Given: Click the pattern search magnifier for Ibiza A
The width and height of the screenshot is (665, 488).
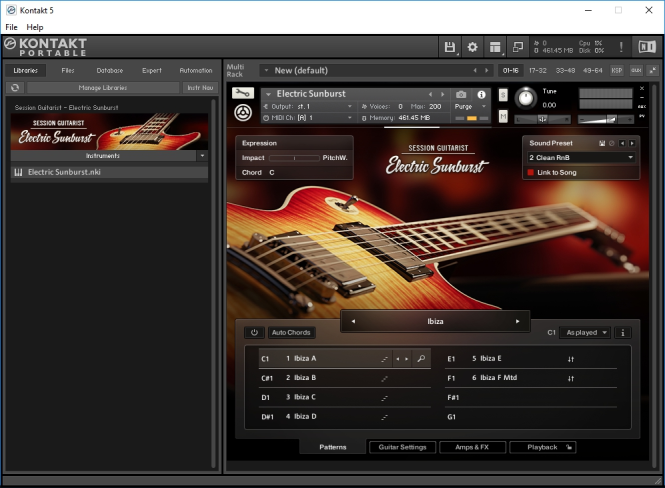Looking at the screenshot, I should click(x=421, y=359).
